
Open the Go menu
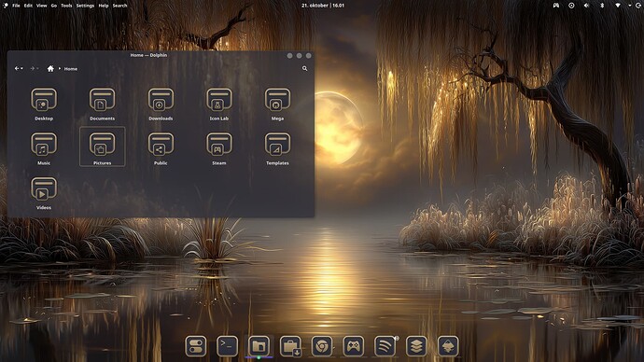tap(54, 6)
